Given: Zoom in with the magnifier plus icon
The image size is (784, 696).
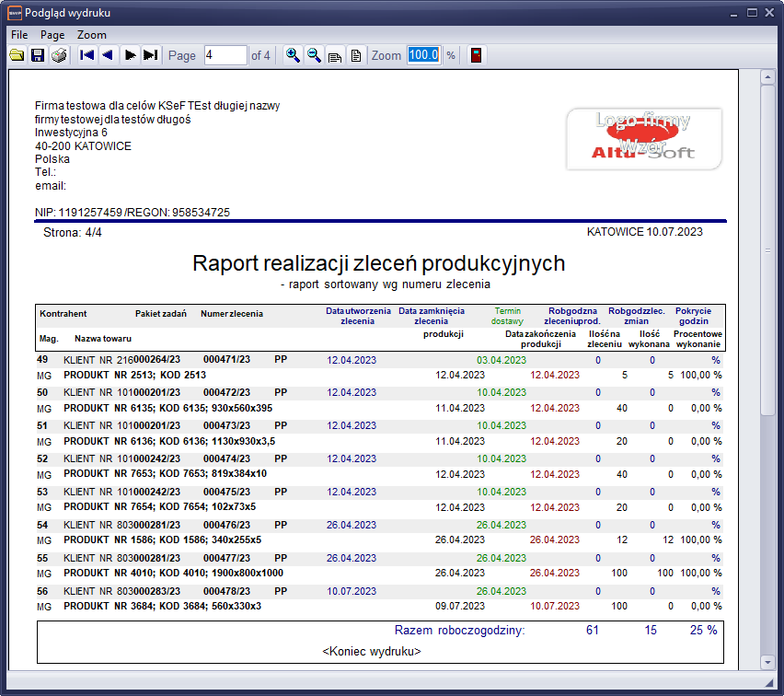Looking at the screenshot, I should coord(293,55).
